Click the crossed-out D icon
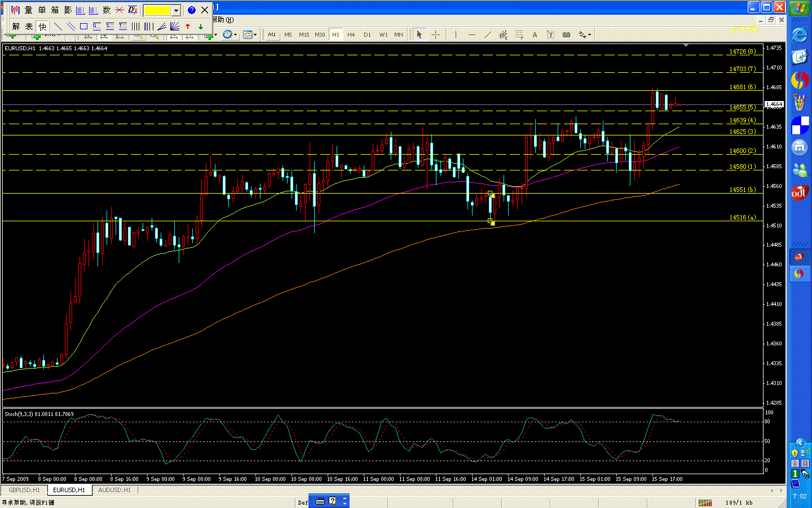 tap(133, 10)
